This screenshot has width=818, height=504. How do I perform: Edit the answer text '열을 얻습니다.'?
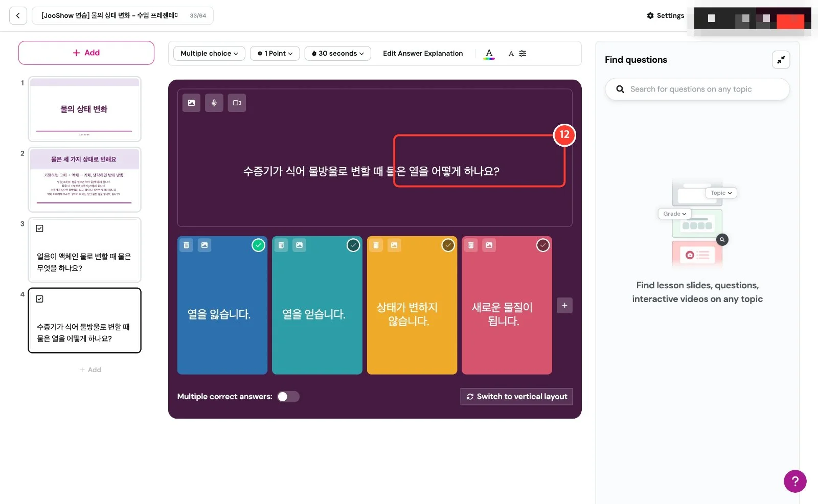point(314,314)
